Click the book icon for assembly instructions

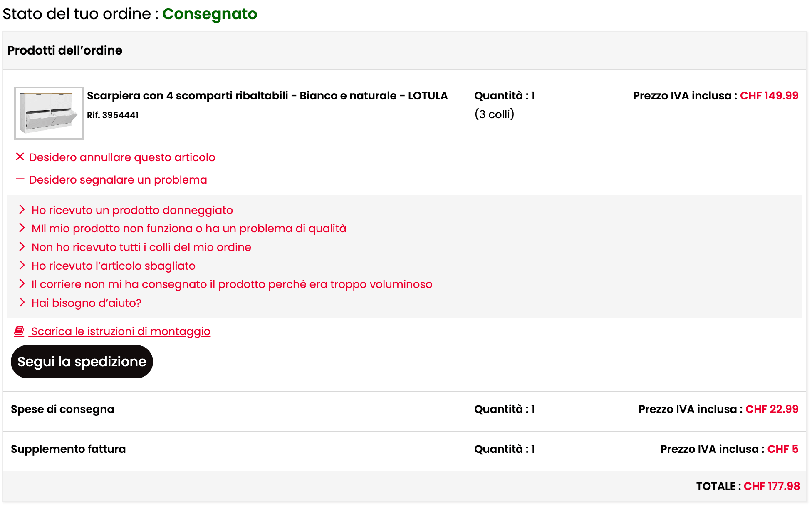click(19, 331)
